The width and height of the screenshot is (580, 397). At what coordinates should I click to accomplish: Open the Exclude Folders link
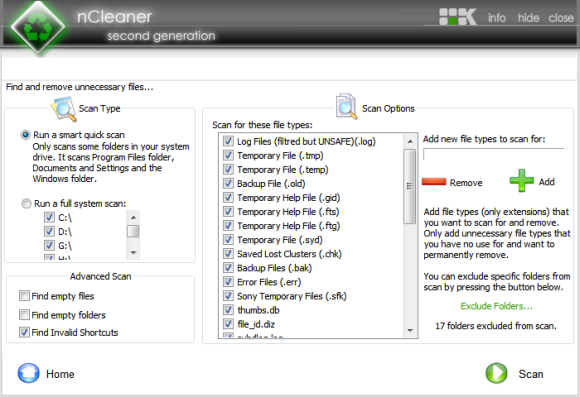tap(496, 306)
